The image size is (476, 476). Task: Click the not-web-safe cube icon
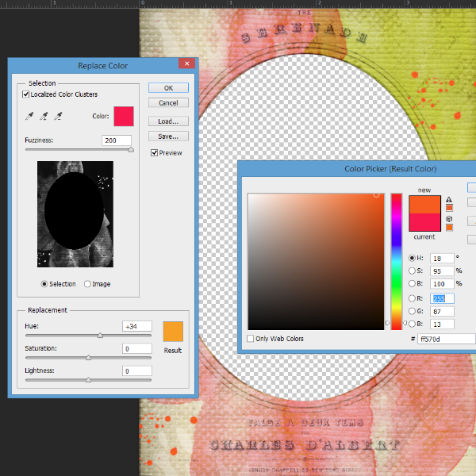449,219
